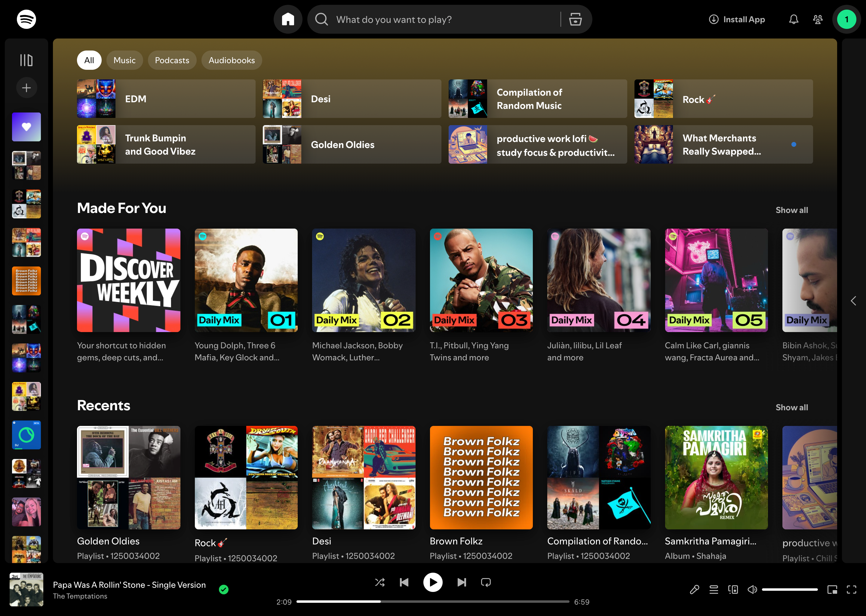Toggle repeat mode
866x616 pixels.
[x=486, y=582]
